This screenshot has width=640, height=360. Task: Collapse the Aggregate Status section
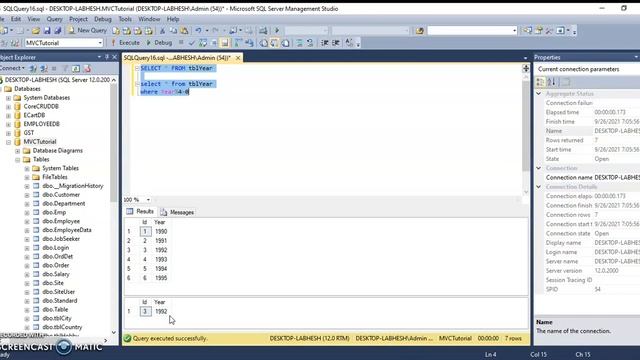pyautogui.click(x=539, y=93)
